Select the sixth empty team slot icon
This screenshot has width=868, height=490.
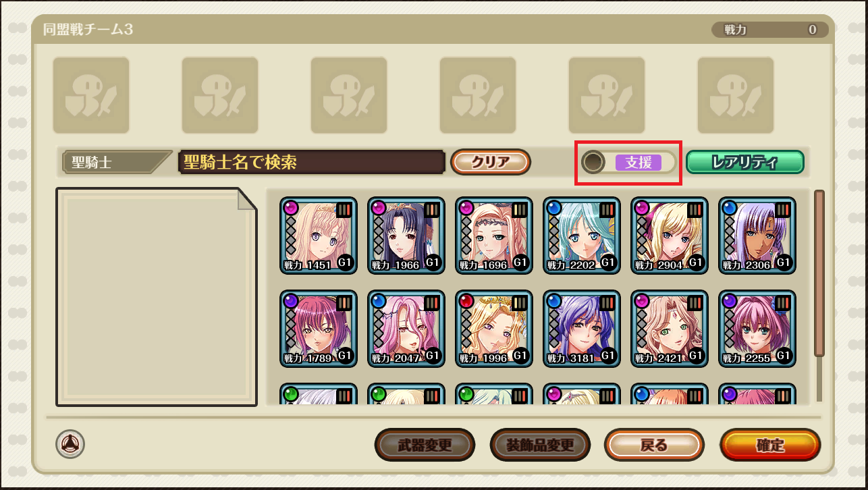[736, 95]
